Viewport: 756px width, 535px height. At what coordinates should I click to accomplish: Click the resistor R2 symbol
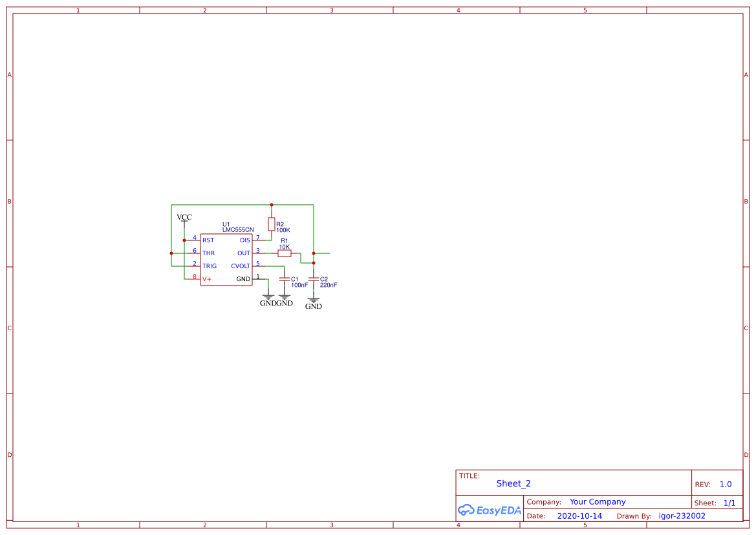coord(272,223)
